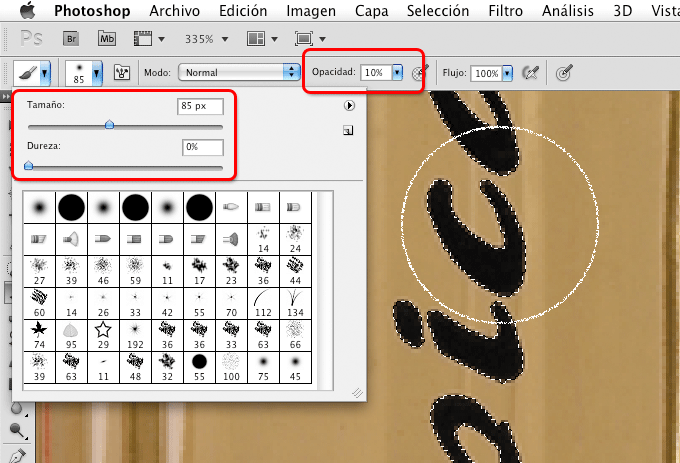Screen dimensions: 680x463
Task: Select the star-shaped brush size 29
Action: pyautogui.click(x=102, y=331)
